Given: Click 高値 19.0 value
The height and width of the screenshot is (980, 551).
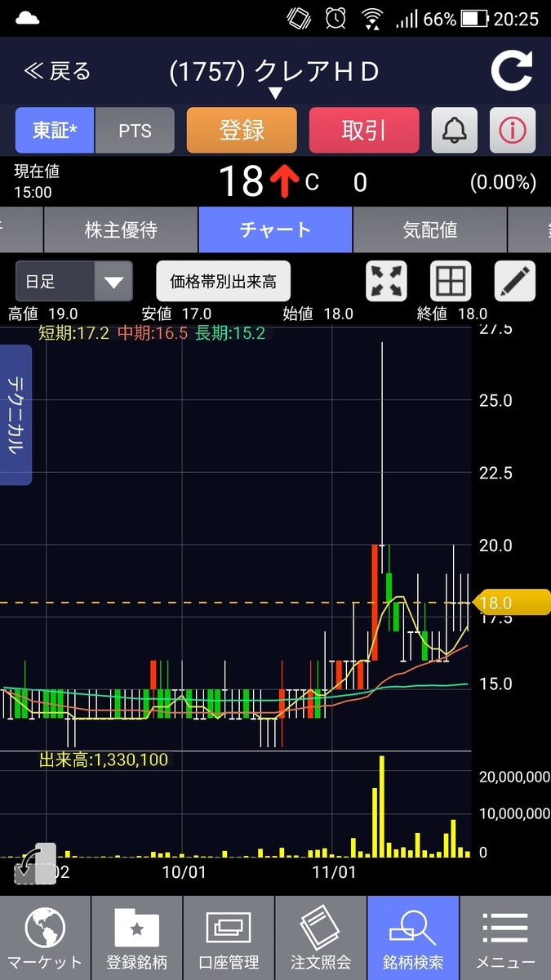Looking at the screenshot, I should [x=42, y=314].
